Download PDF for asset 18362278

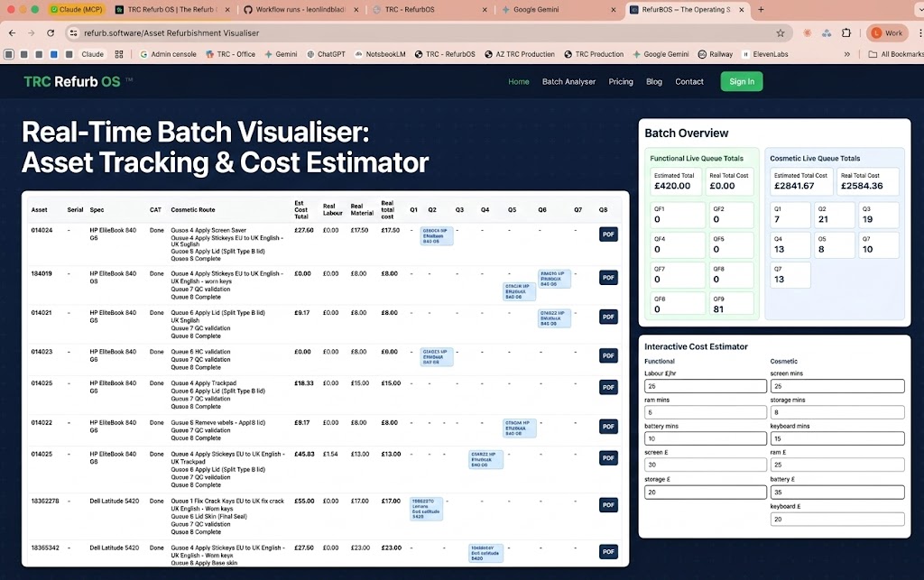click(x=608, y=504)
